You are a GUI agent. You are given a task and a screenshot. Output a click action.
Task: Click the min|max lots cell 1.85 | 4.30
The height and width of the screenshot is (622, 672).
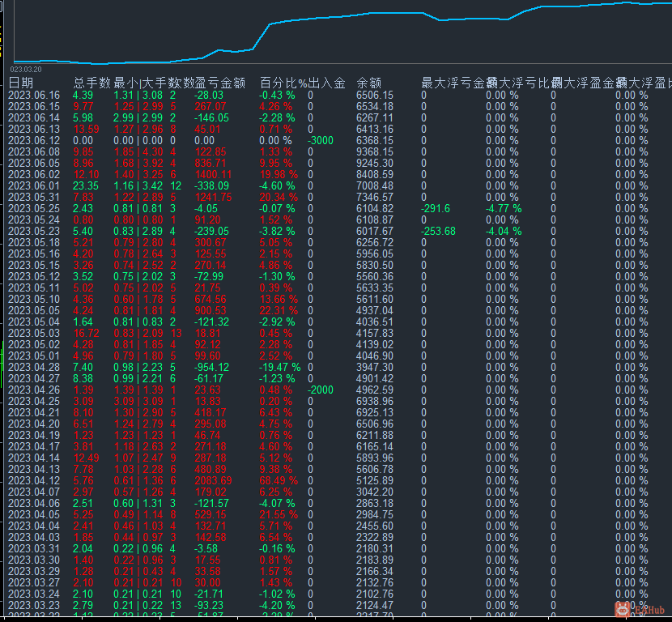coord(138,151)
